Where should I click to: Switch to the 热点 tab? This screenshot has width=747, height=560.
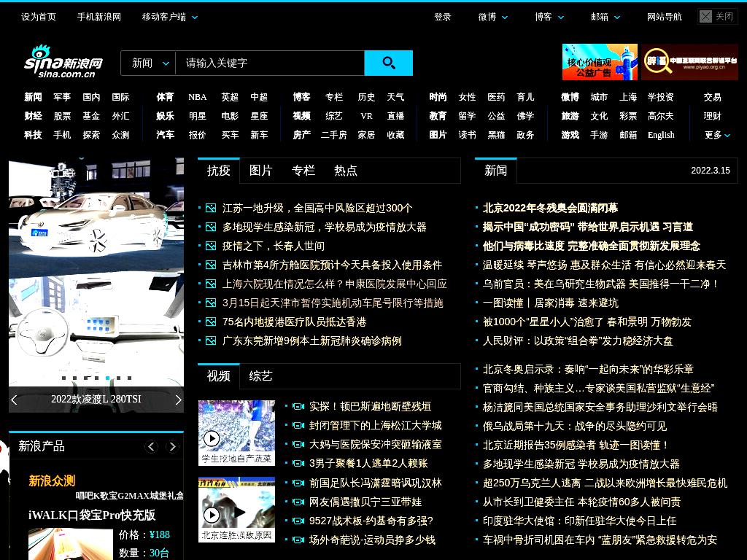click(x=346, y=171)
